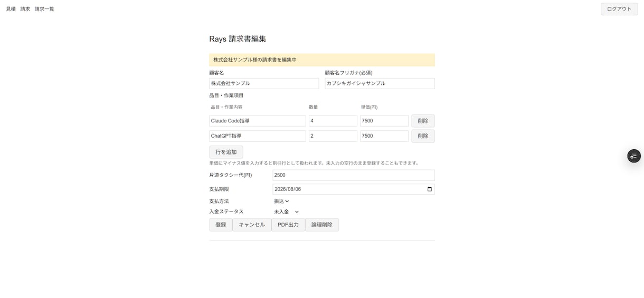
Task: Click the 単価(円) column header
Action: 370,107
